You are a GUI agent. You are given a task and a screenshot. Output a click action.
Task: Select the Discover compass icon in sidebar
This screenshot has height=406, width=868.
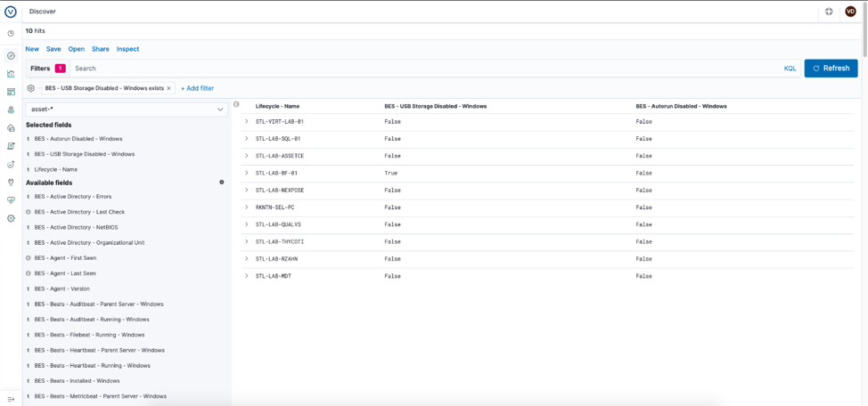(x=11, y=56)
